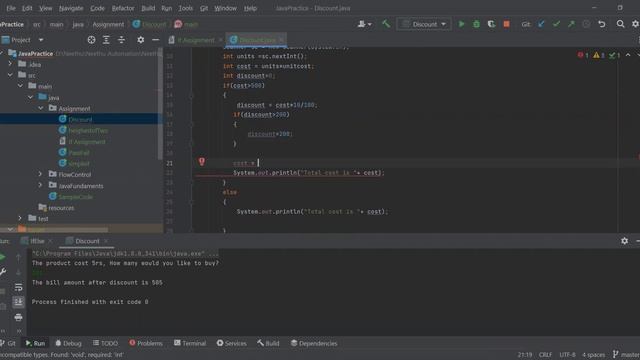
Task: Go to next highlighted error arrow
Action: (x=639, y=55)
